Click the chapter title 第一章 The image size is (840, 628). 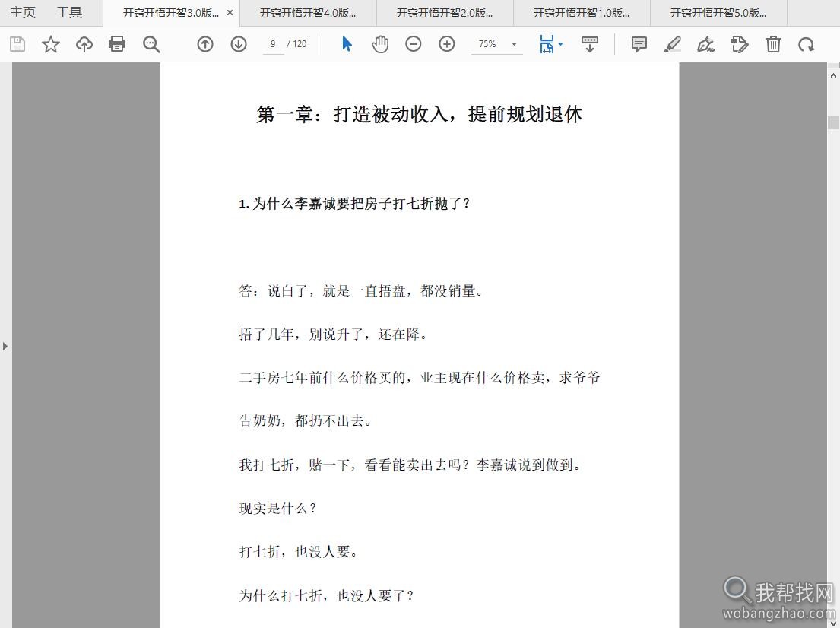(x=420, y=114)
